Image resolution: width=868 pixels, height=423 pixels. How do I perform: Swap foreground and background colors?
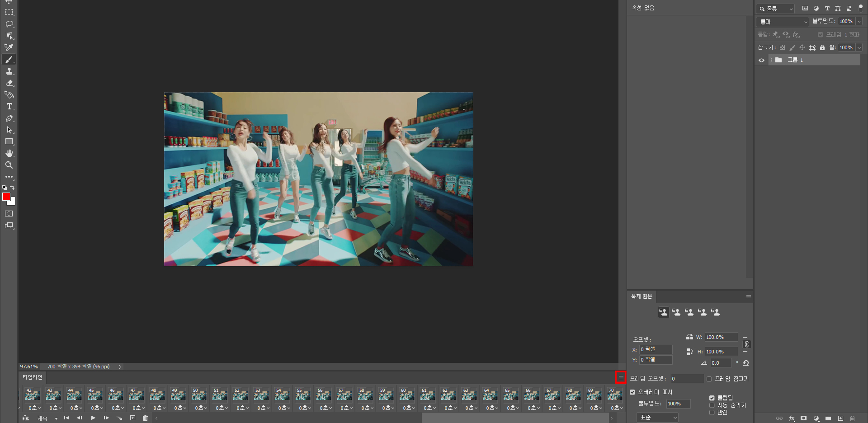point(12,187)
